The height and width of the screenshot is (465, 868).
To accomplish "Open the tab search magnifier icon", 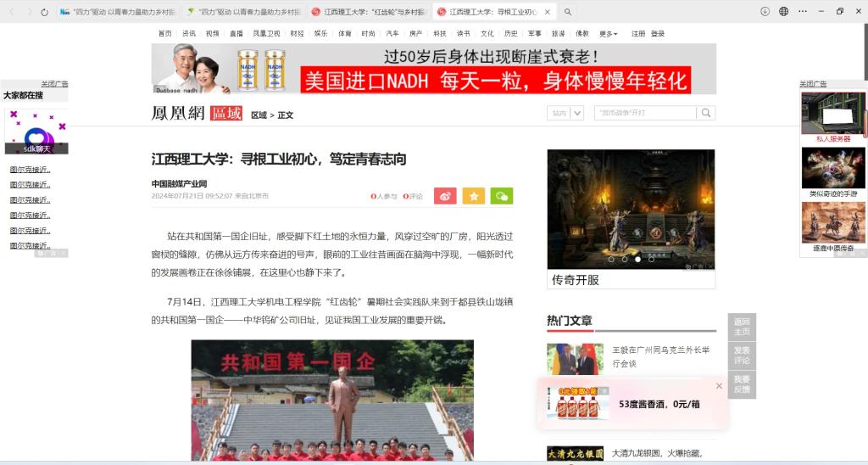I will (568, 12).
